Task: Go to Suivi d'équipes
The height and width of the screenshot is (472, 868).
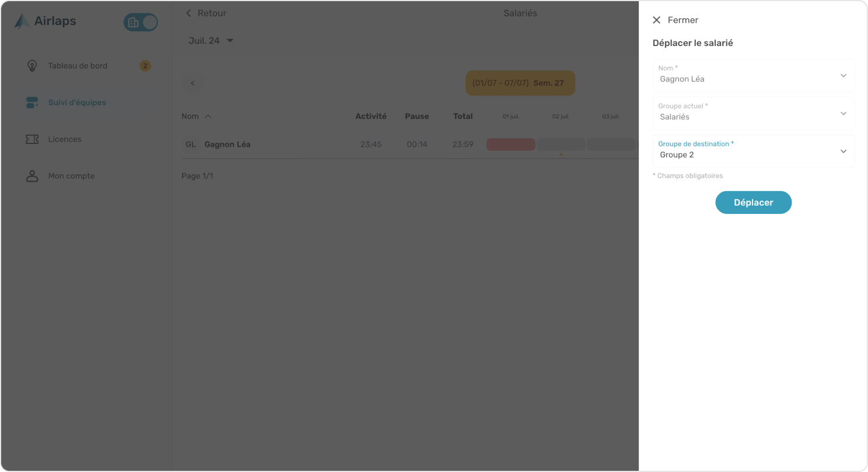Action: click(77, 103)
